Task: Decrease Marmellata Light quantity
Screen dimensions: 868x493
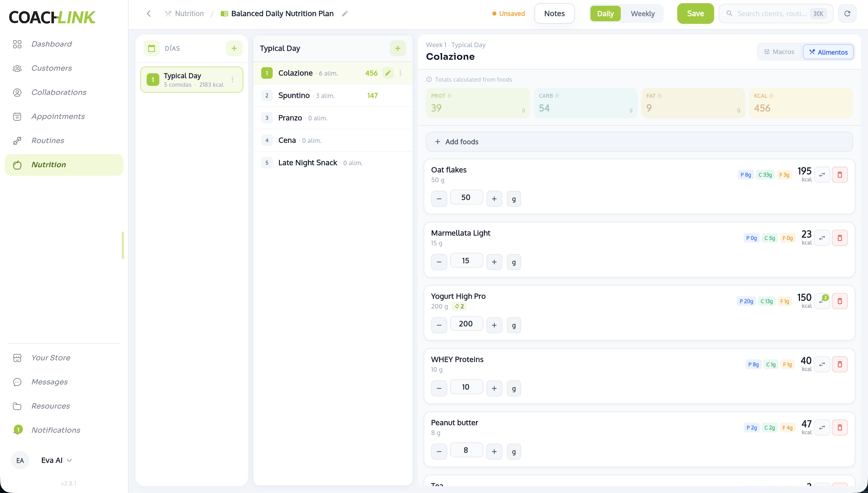Action: [x=439, y=262]
